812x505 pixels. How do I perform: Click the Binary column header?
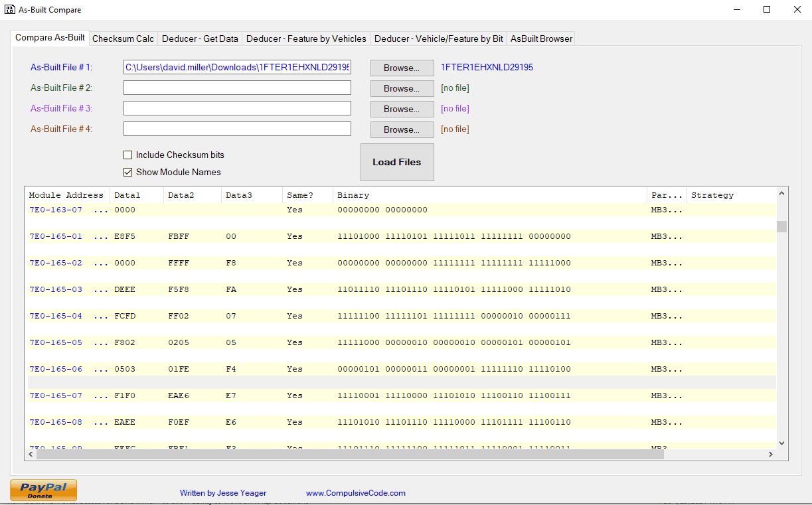[x=490, y=195]
